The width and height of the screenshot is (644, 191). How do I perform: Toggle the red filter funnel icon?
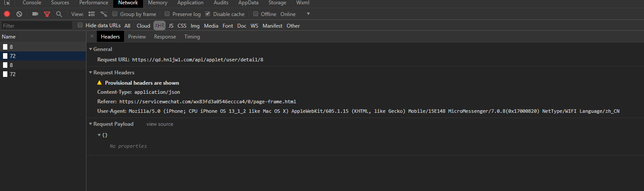(47, 14)
